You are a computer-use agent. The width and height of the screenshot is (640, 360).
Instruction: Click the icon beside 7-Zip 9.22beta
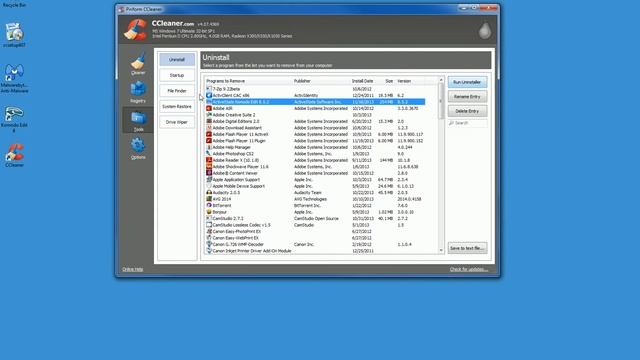coord(209,89)
